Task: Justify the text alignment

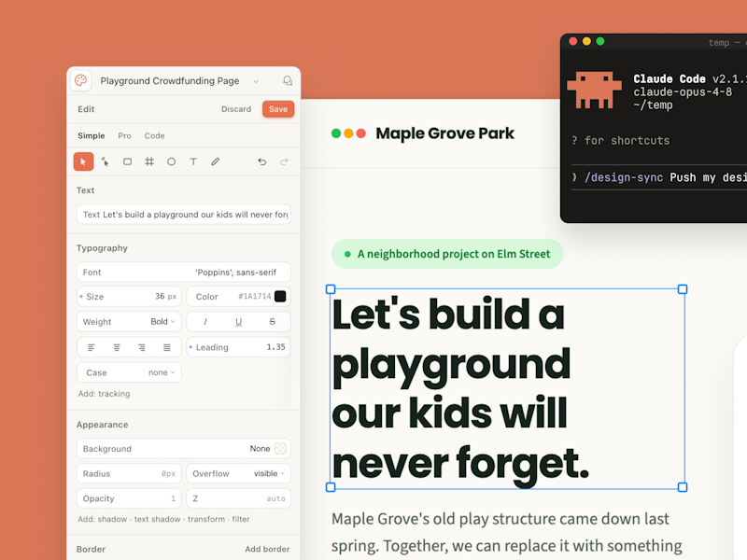Action: [x=167, y=347]
